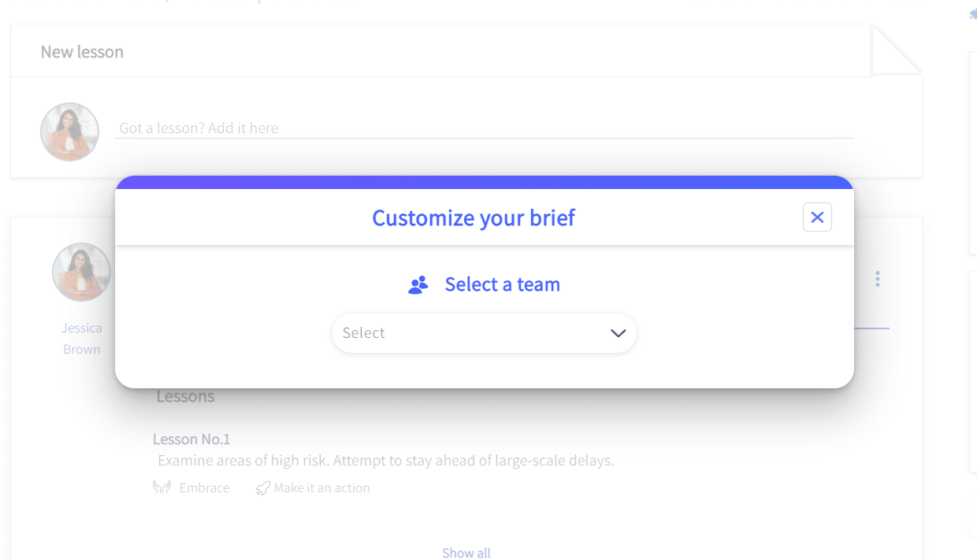Screen dimensions: 977x560
Task: Focus the Got a lesson input field
Action: 484,128
